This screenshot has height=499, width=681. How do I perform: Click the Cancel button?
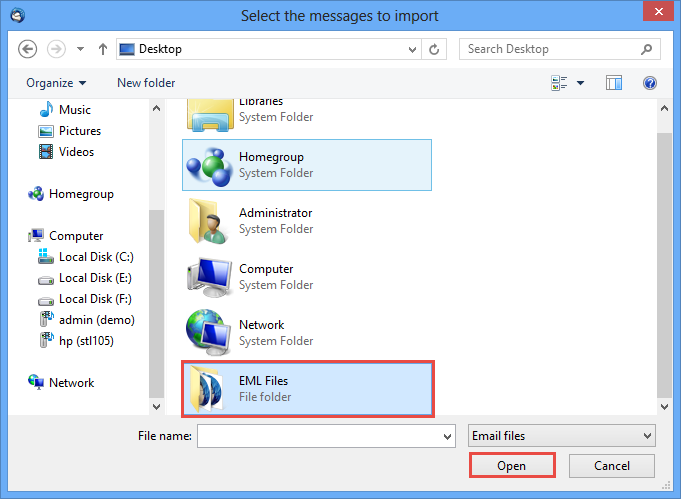pos(612,466)
